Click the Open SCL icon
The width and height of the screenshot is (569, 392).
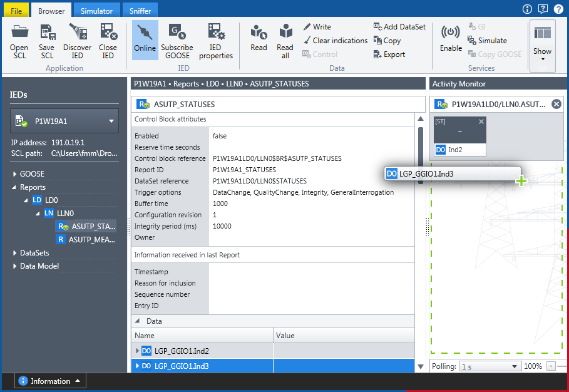click(x=19, y=32)
